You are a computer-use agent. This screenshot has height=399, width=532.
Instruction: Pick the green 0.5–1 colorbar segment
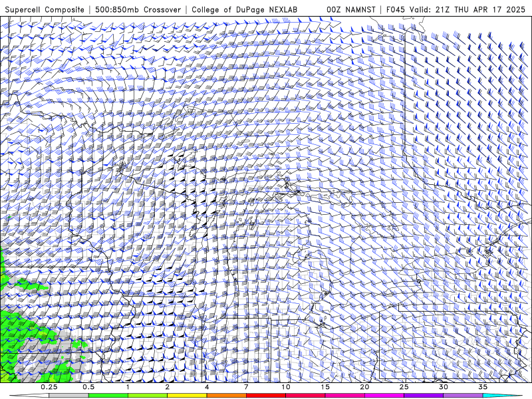pyautogui.click(x=108, y=396)
